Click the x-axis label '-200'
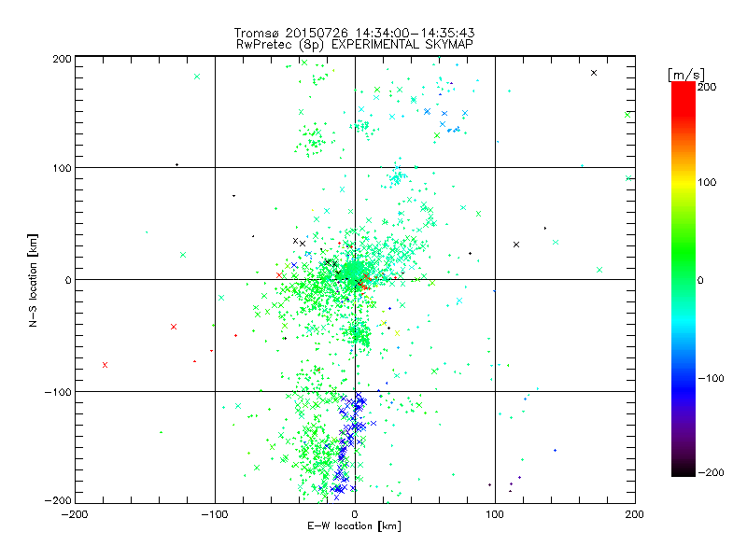747x560 pixels. pos(75,514)
